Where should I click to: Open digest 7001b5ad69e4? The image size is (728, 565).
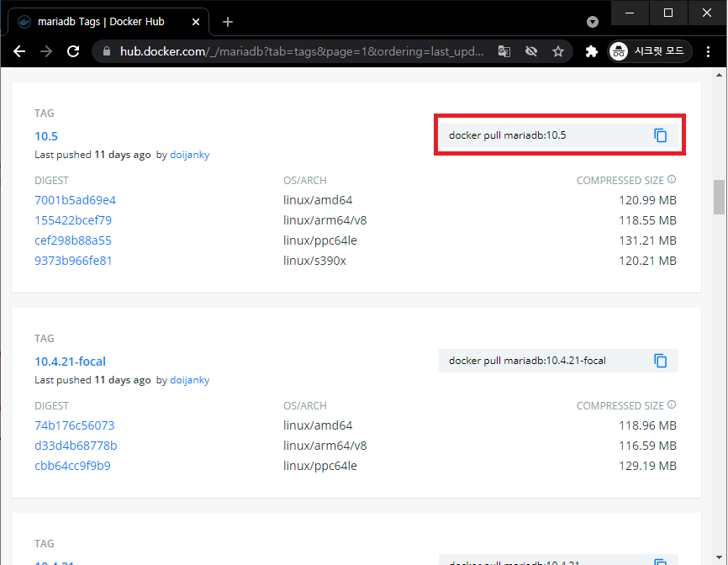click(75, 200)
